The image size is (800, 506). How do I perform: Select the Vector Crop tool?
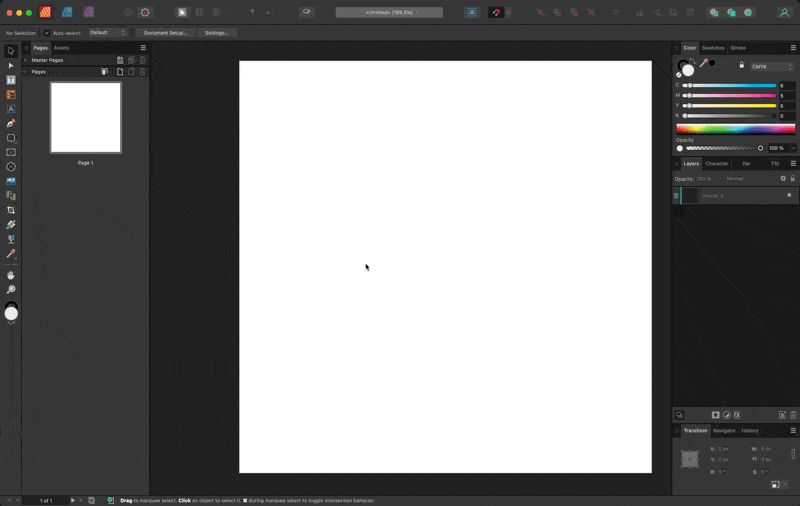point(11,210)
